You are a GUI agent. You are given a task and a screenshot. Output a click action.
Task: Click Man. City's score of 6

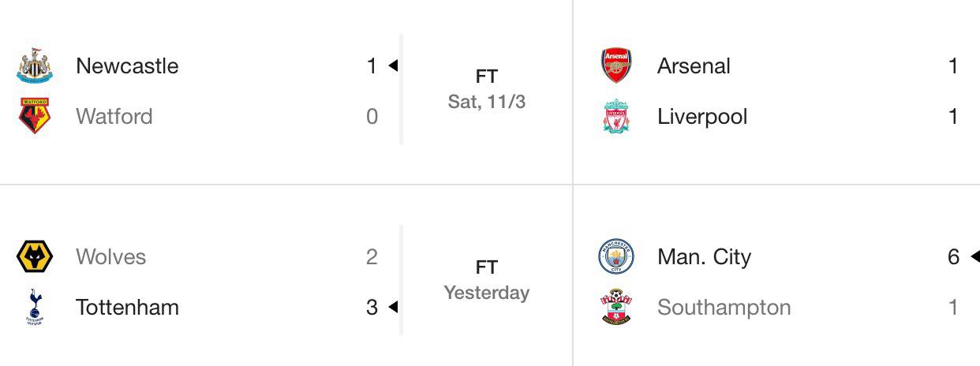tap(953, 256)
